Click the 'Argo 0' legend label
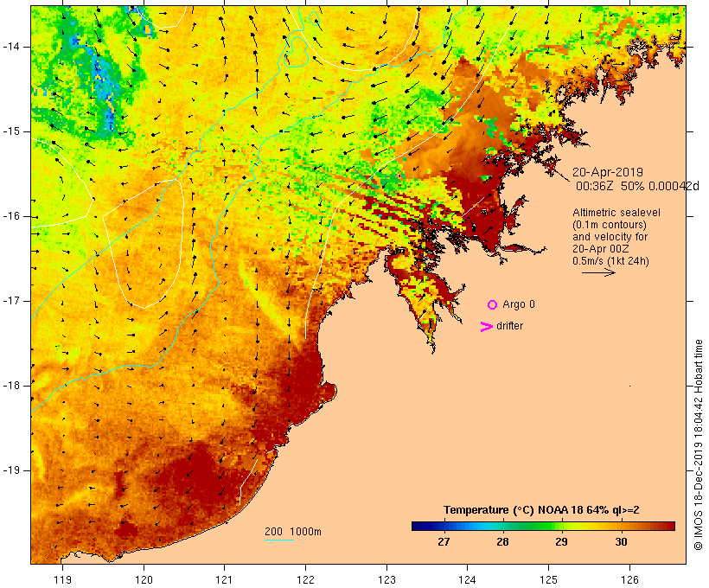 pos(519,304)
